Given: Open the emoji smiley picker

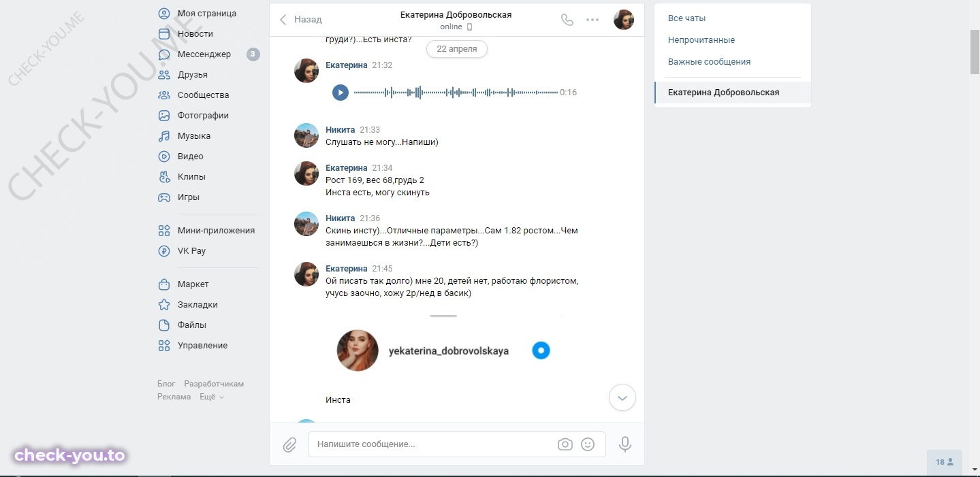Looking at the screenshot, I should click(x=588, y=444).
